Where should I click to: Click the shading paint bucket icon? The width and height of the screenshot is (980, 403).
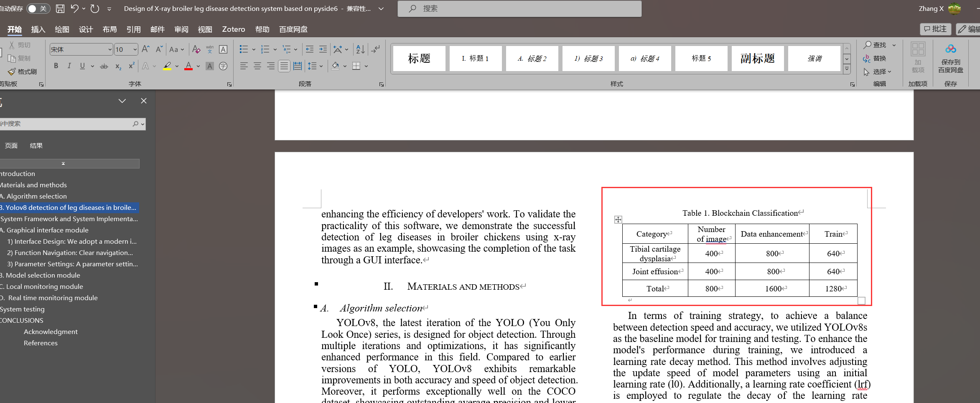pos(335,66)
